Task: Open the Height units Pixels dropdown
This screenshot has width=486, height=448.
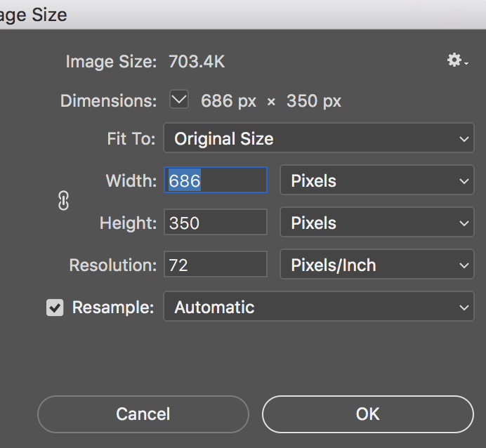Action: (377, 223)
